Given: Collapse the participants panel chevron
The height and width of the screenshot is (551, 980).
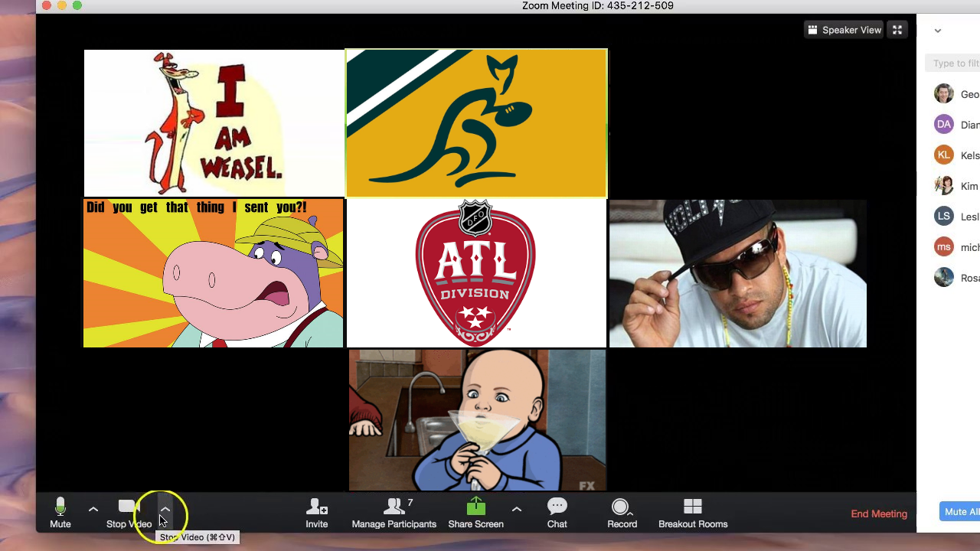Looking at the screenshot, I should pyautogui.click(x=938, y=31).
